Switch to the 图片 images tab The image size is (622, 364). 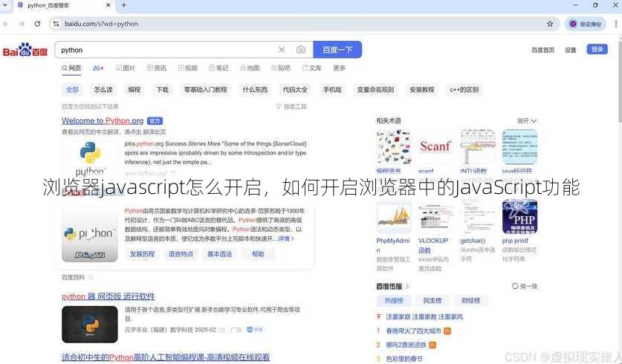pyautogui.click(x=126, y=68)
